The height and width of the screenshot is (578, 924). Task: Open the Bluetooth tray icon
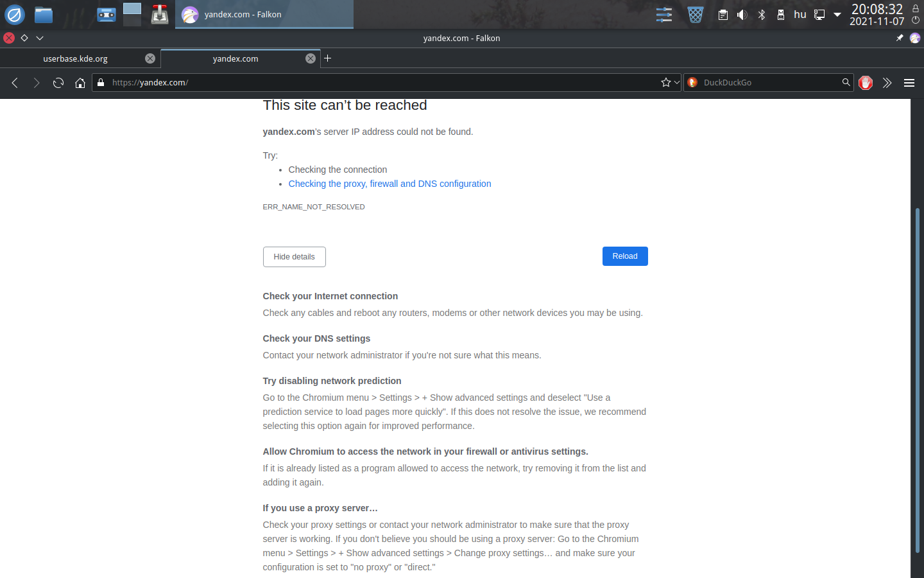click(762, 14)
